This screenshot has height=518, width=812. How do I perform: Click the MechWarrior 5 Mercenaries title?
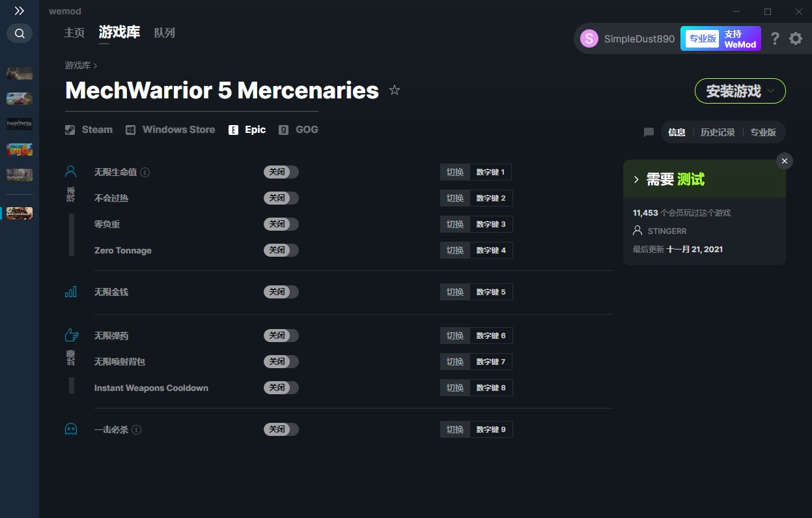pyautogui.click(x=222, y=91)
